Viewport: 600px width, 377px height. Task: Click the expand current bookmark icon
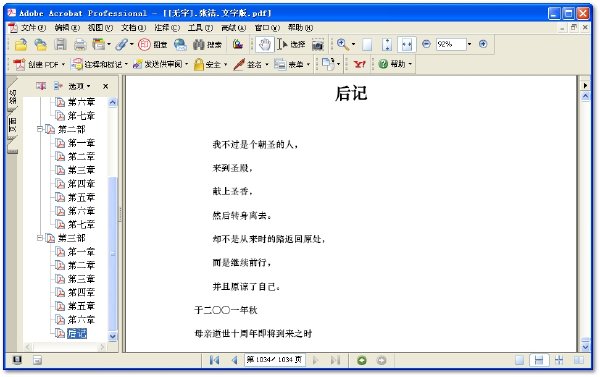[x=58, y=86]
